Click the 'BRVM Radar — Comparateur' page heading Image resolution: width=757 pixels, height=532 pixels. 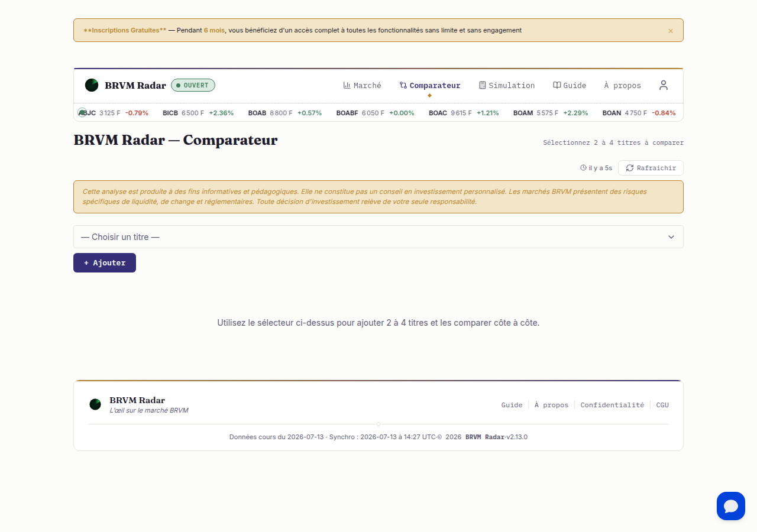(x=176, y=140)
